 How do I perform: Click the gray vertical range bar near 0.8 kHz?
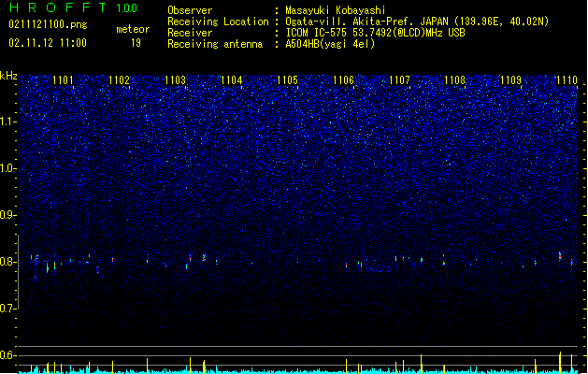pyautogui.click(x=18, y=272)
